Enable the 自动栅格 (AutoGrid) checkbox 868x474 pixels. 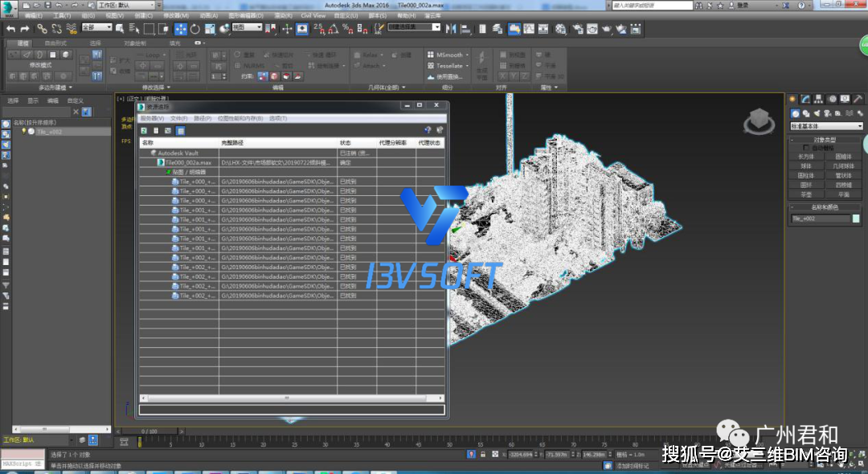click(x=805, y=147)
